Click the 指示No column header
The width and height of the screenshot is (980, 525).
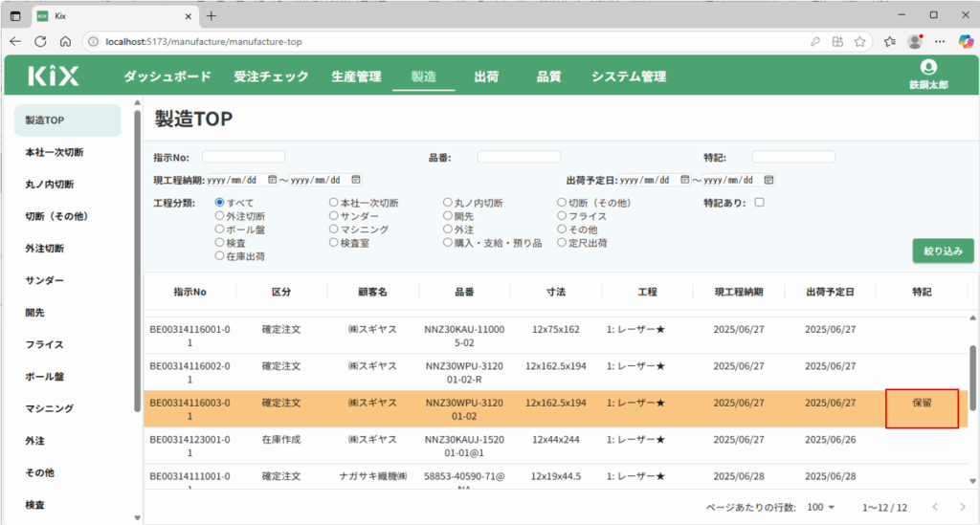click(190, 292)
